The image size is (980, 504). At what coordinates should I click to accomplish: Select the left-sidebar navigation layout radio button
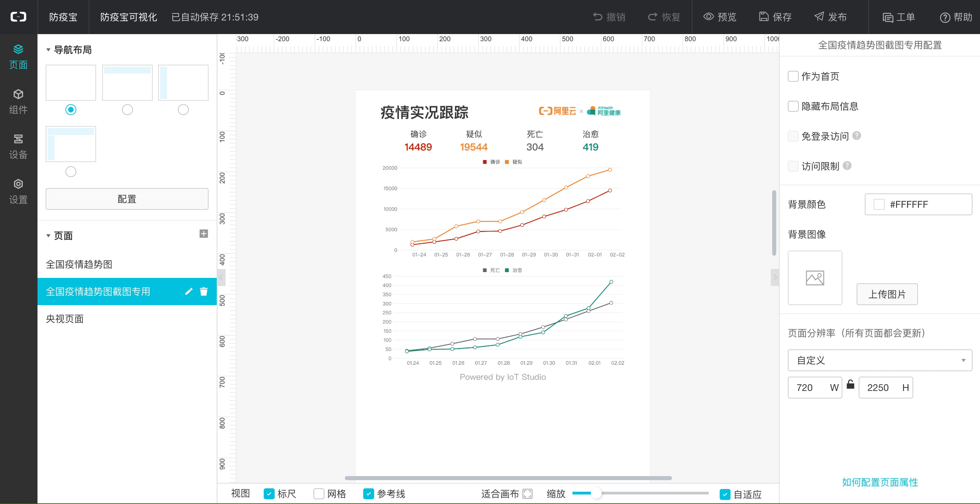[x=183, y=110]
